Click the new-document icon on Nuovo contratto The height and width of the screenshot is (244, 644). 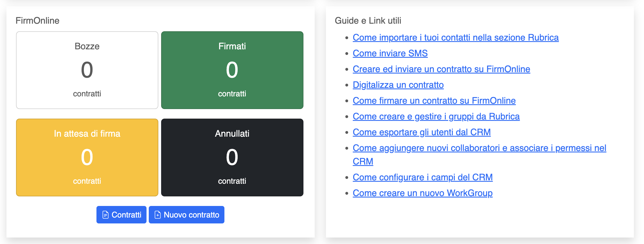(x=158, y=215)
